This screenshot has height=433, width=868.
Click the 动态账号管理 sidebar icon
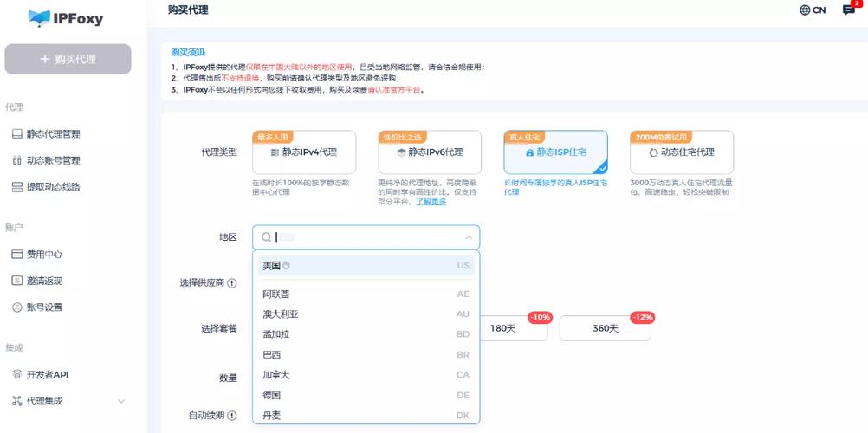16,160
